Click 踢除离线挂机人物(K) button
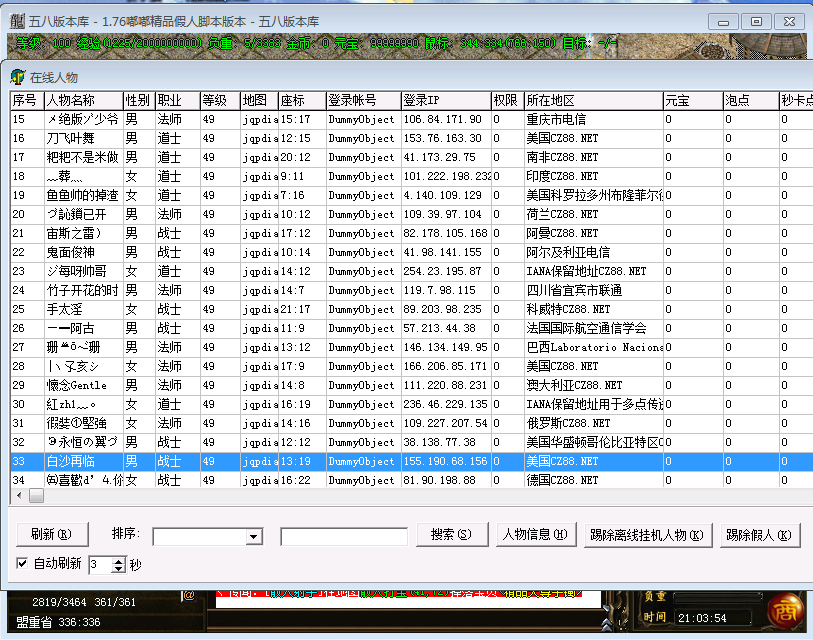The height and width of the screenshot is (640, 813). pos(648,535)
